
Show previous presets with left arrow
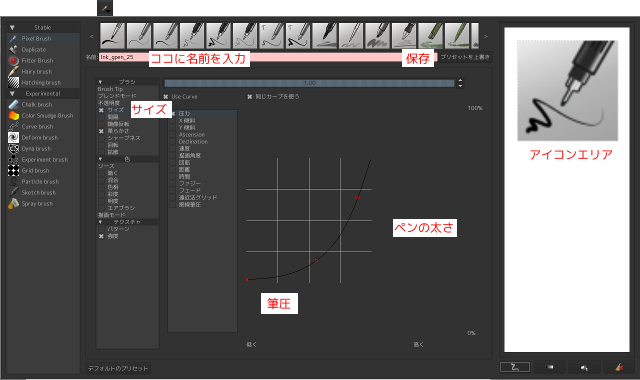91,36
